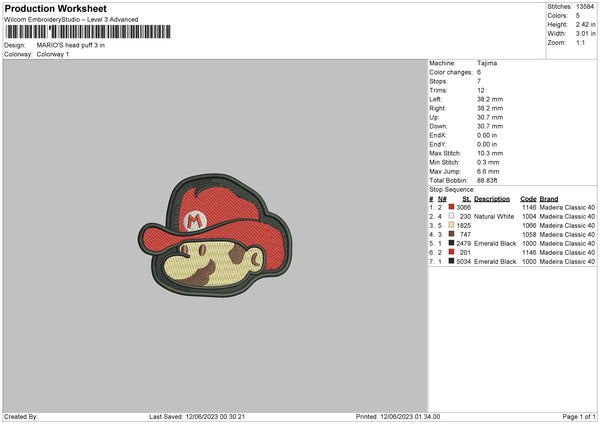Click the 'Brand' column header
The height and width of the screenshot is (424, 600).
[x=549, y=199]
